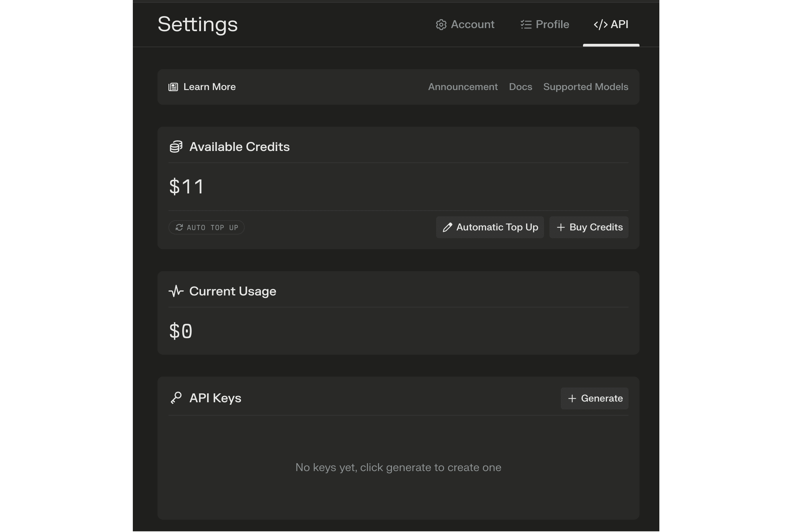The height and width of the screenshot is (532, 798).
Task: Click the code brackets API icon
Action: coord(600,25)
